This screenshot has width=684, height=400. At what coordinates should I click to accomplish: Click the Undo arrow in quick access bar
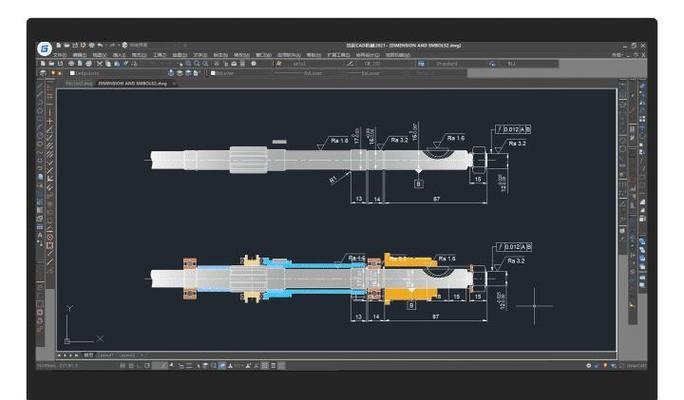pyautogui.click(x=100, y=45)
